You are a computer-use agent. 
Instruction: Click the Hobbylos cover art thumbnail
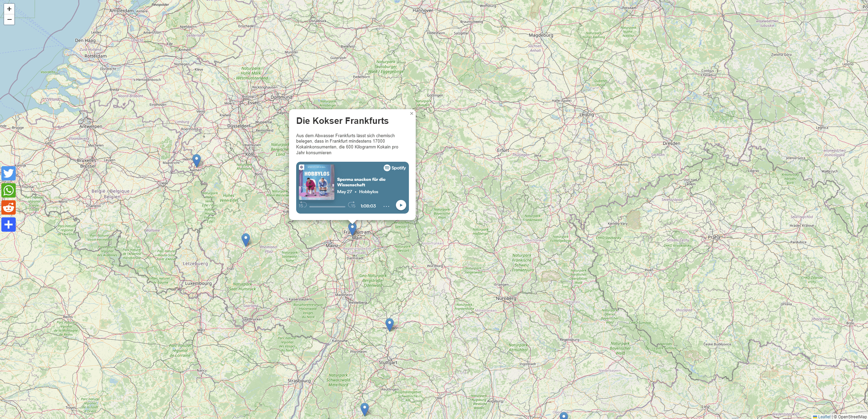pyautogui.click(x=317, y=182)
